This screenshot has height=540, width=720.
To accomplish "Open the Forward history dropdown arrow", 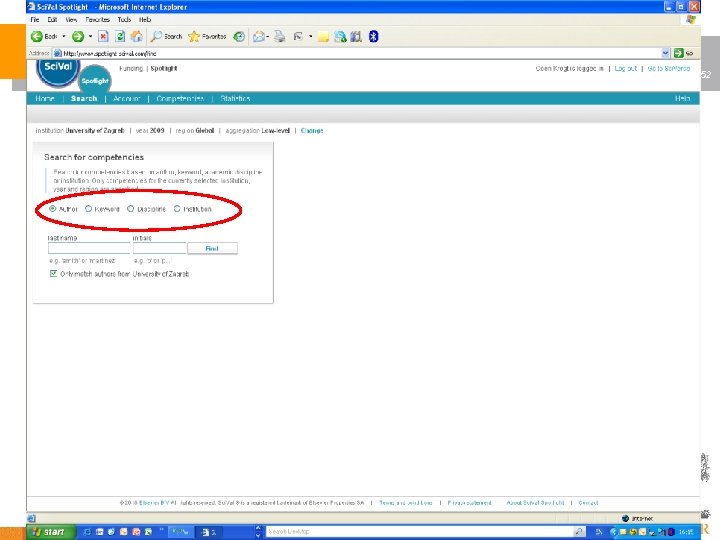I will (90, 36).
